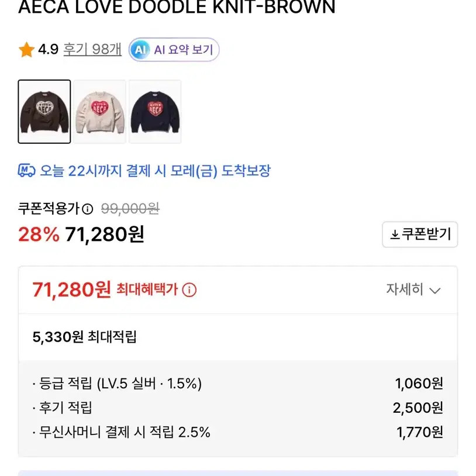Click the 5,330원 최대적립 row
Image resolution: width=476 pixels, height=476 pixels.
pyautogui.click(x=85, y=336)
